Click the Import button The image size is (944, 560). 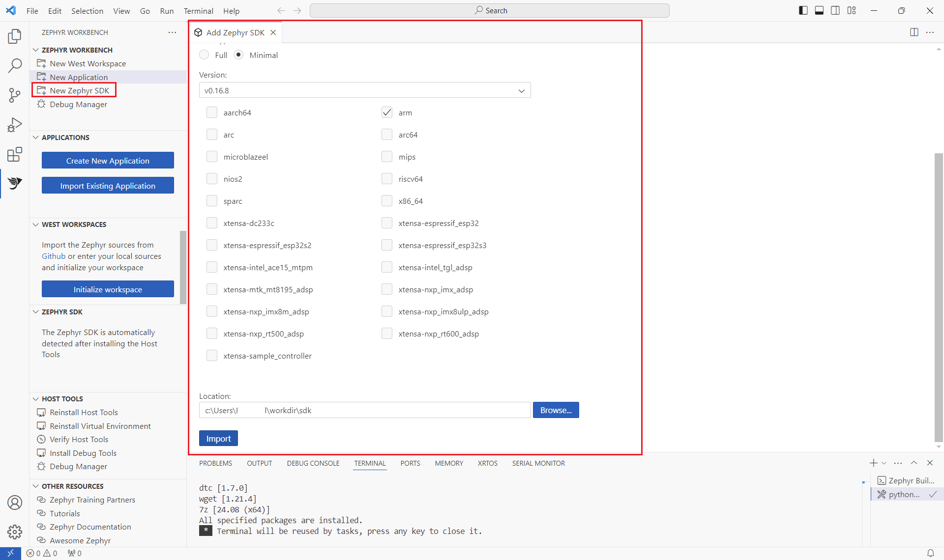pos(218,438)
